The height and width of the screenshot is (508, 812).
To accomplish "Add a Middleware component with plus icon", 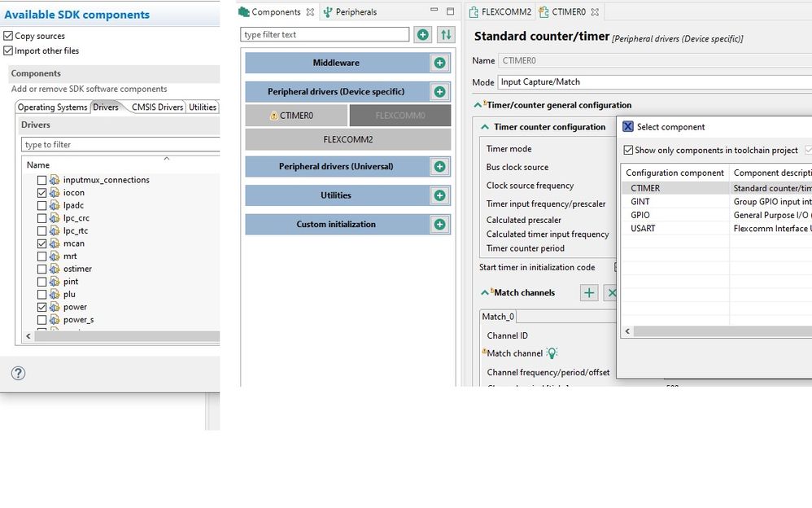I will 439,63.
